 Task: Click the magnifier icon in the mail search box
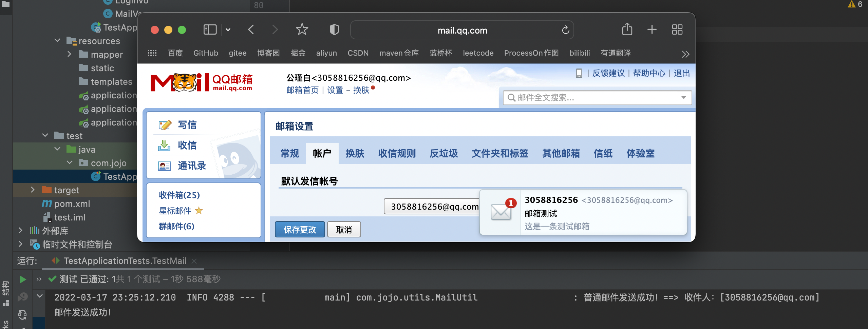tap(511, 98)
